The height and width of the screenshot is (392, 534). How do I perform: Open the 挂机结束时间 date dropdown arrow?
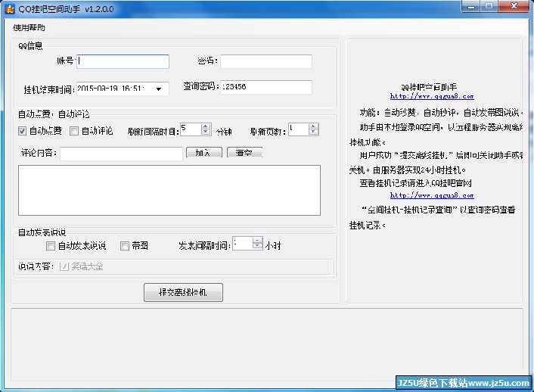tap(159, 89)
